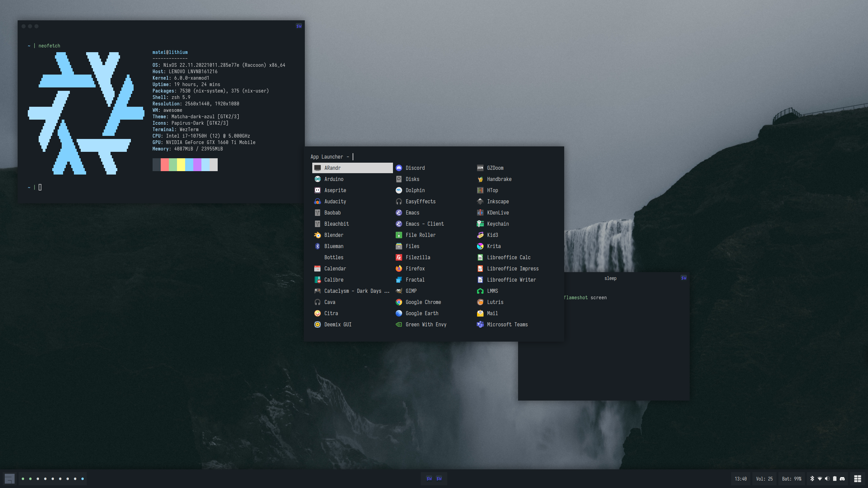Launch Discord from the app list
The width and height of the screenshot is (868, 488).
[x=415, y=168]
